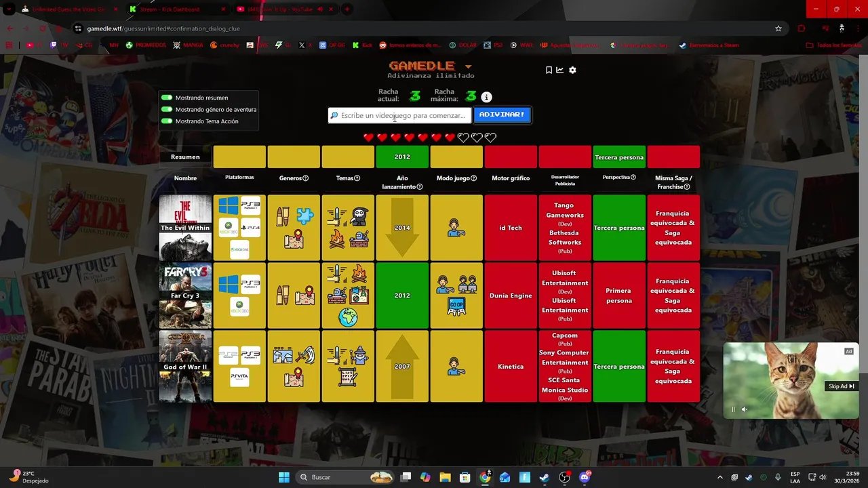Viewport: 868px width, 488px height.
Task: Click help icon next to Temas
Action: [358, 178]
